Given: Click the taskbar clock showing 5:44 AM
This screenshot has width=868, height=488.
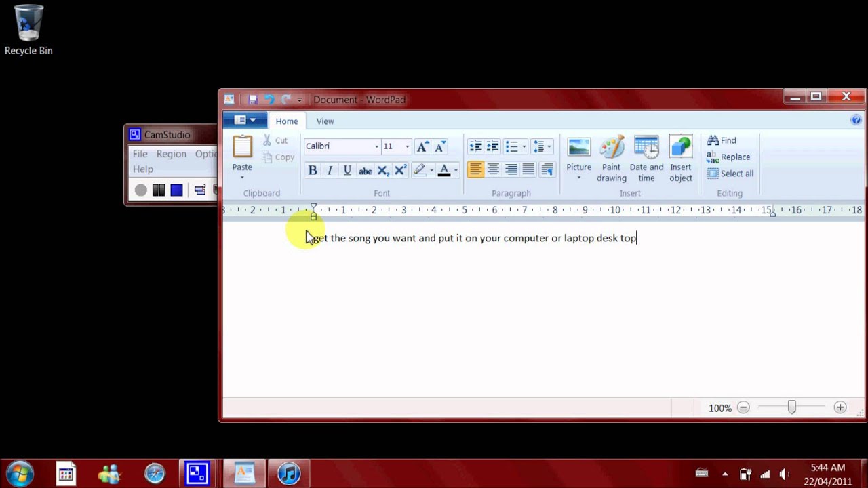Looking at the screenshot, I should (827, 468).
